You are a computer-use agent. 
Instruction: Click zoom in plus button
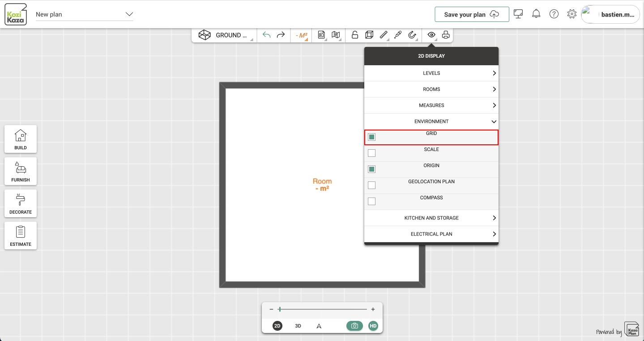click(373, 309)
